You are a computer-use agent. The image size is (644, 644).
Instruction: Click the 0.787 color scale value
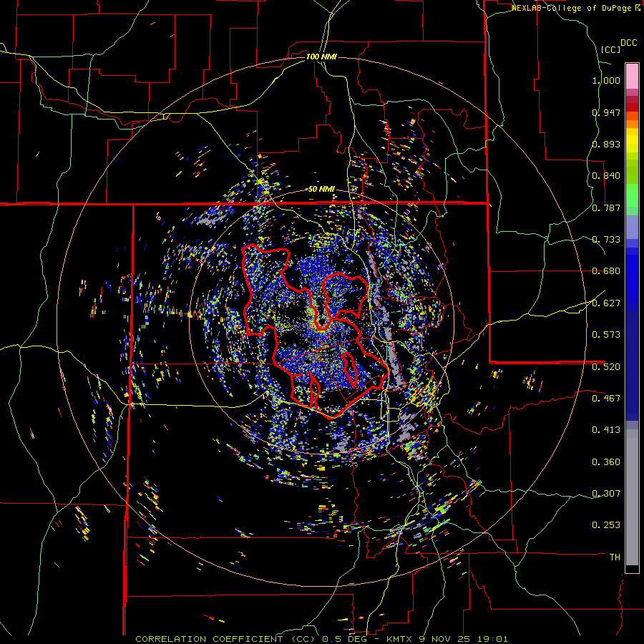[606, 208]
